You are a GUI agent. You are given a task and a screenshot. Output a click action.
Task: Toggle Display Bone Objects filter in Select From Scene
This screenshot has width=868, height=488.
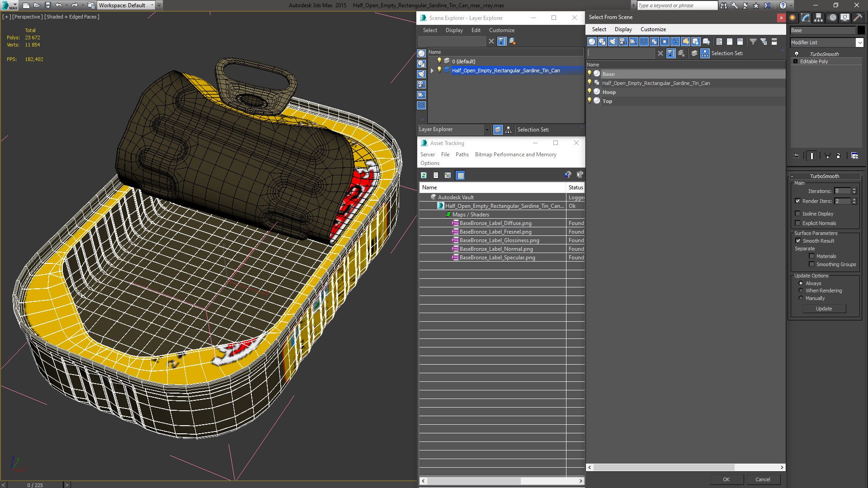(x=675, y=42)
